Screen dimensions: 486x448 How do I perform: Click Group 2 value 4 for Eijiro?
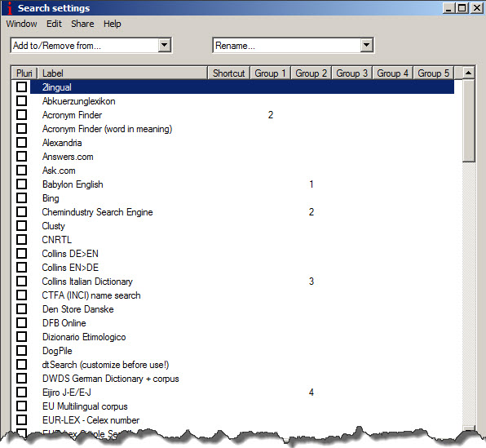tap(311, 393)
